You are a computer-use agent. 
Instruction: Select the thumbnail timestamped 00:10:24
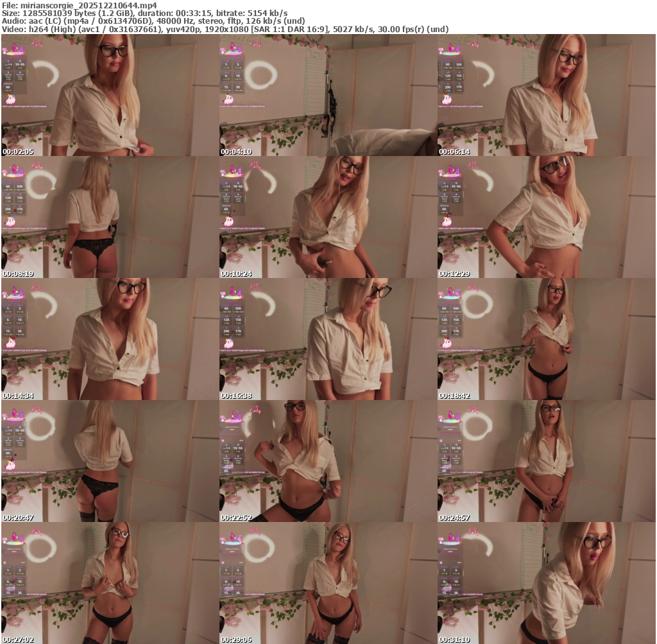[x=328, y=217]
